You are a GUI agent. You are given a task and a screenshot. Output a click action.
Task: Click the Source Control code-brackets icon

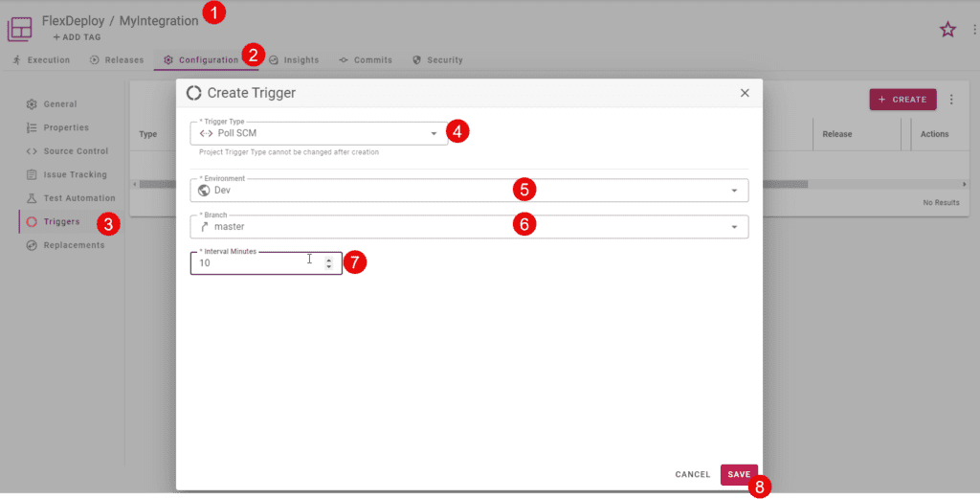(x=32, y=151)
